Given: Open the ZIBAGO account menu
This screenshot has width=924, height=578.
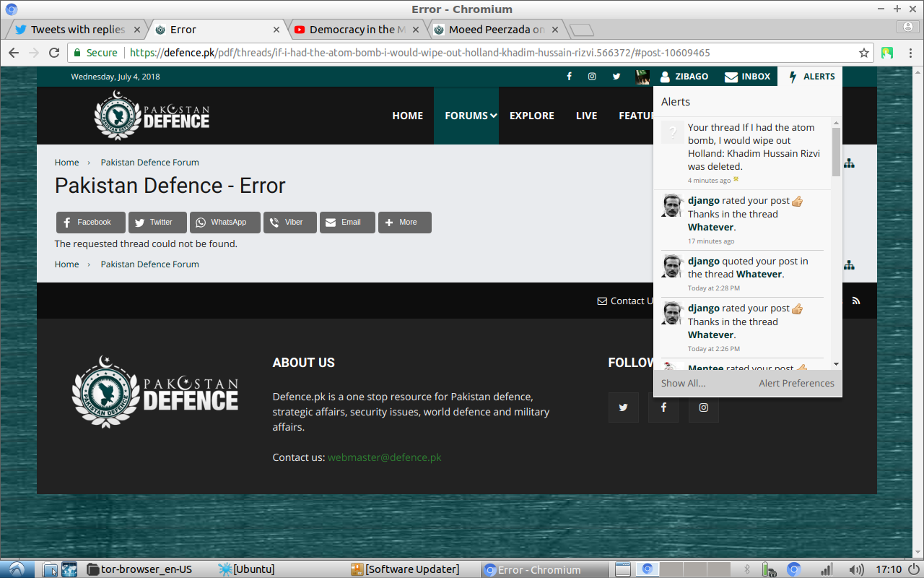Looking at the screenshot, I should point(684,77).
